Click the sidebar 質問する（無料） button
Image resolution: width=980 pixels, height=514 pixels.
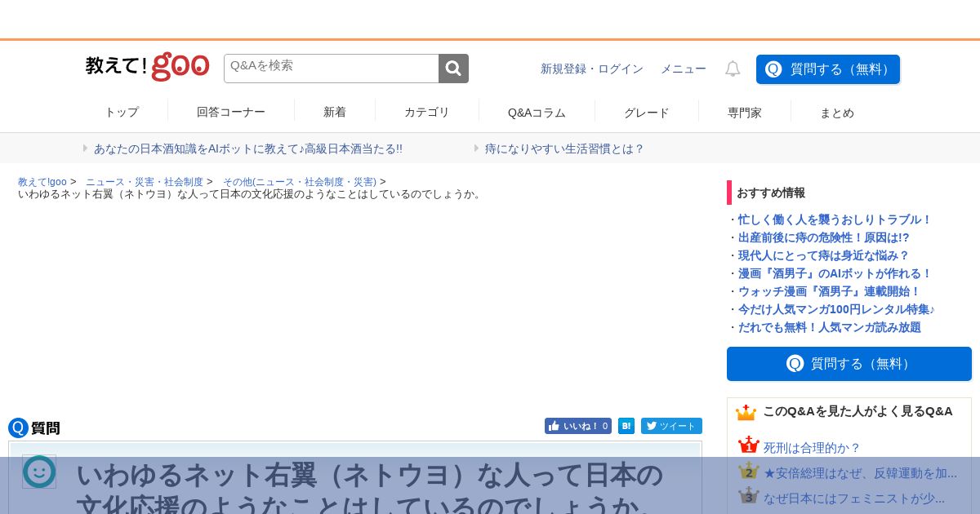(x=849, y=364)
